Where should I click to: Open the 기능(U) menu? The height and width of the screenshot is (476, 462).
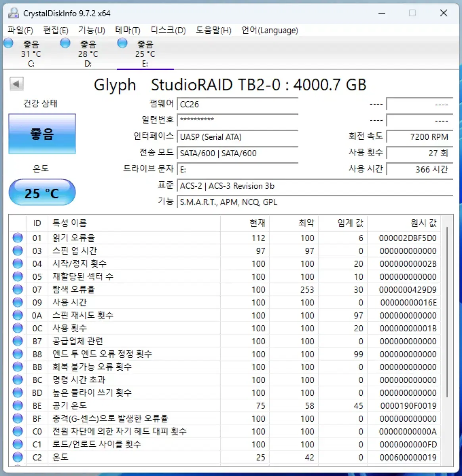click(x=91, y=31)
